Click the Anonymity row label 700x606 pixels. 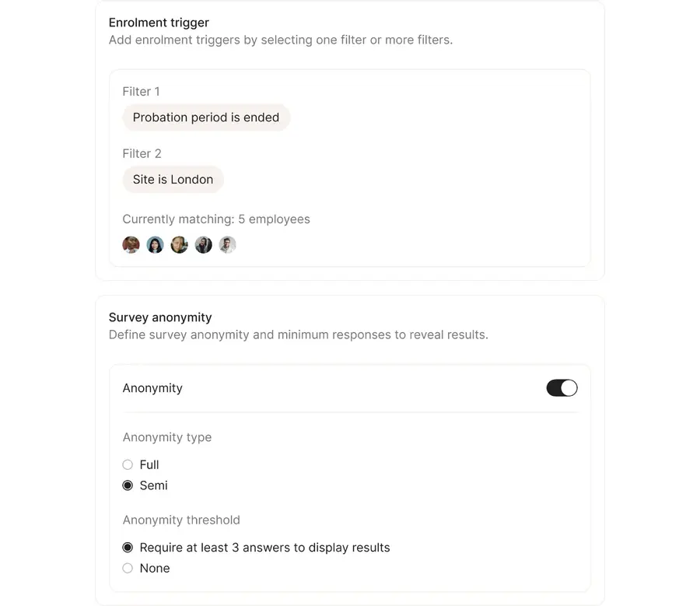[x=152, y=388]
